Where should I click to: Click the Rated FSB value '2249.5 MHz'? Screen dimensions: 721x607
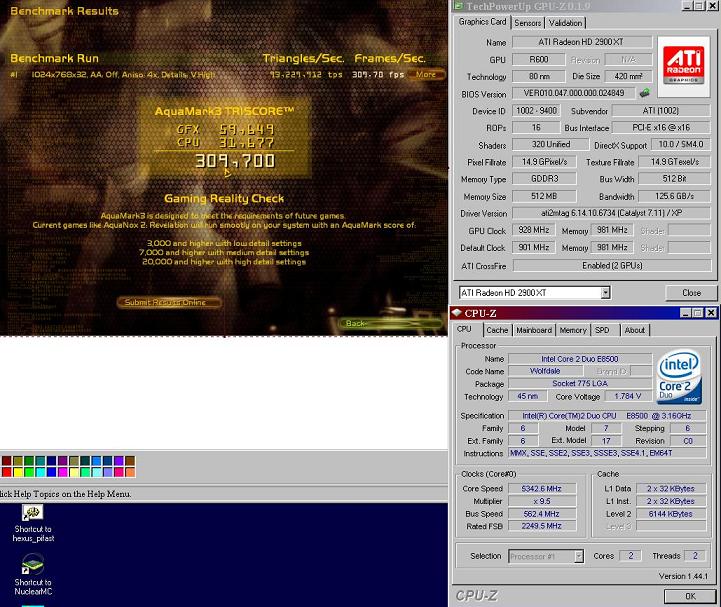pos(542,526)
